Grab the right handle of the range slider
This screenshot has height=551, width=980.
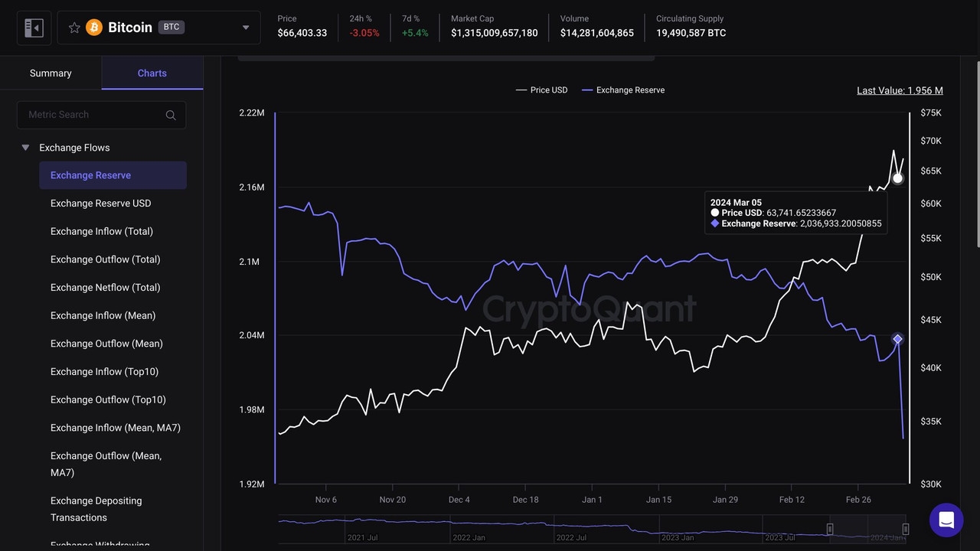[x=906, y=529]
